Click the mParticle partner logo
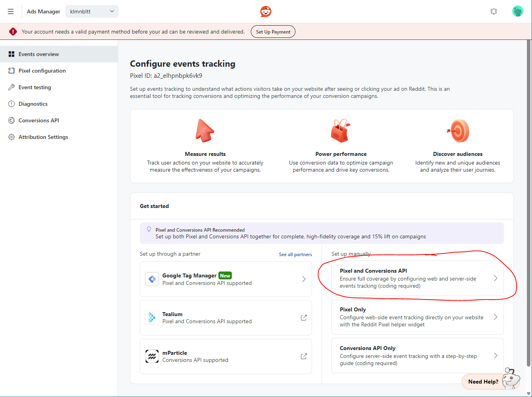The width and height of the screenshot is (532, 397). coord(152,356)
